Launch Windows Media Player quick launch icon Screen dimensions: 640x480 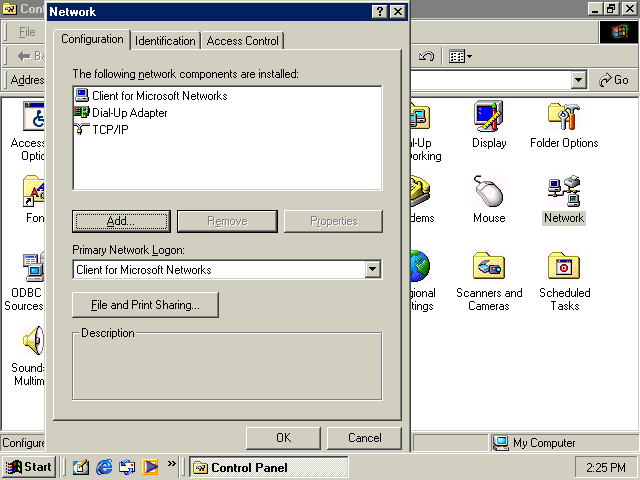150,467
